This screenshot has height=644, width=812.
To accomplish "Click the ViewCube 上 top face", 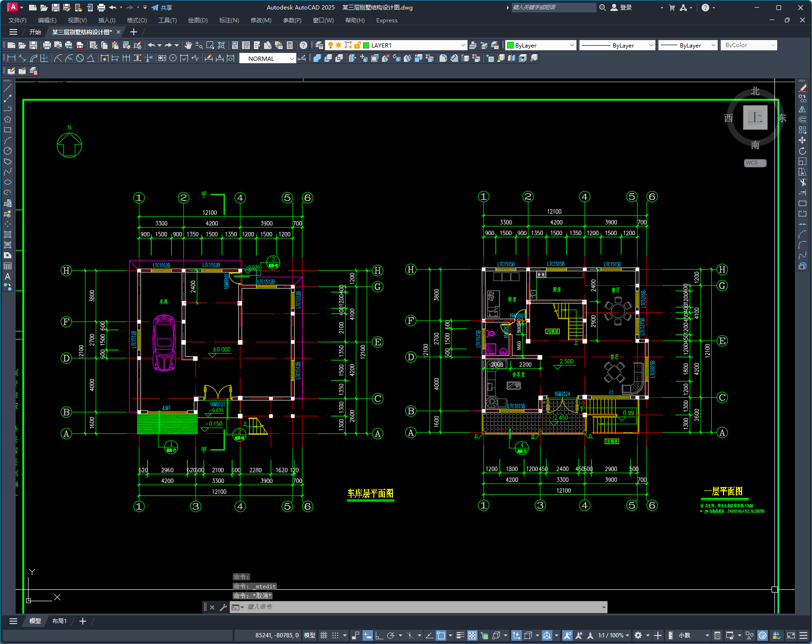I will 755,117.
